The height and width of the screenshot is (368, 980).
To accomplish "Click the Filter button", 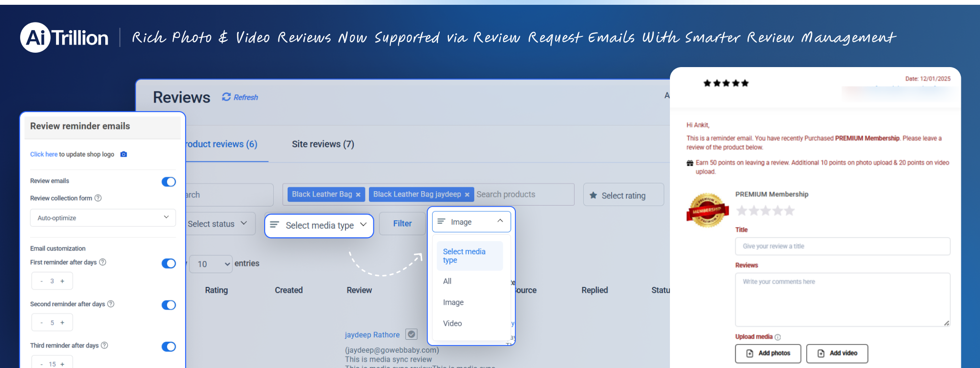I will tap(402, 224).
